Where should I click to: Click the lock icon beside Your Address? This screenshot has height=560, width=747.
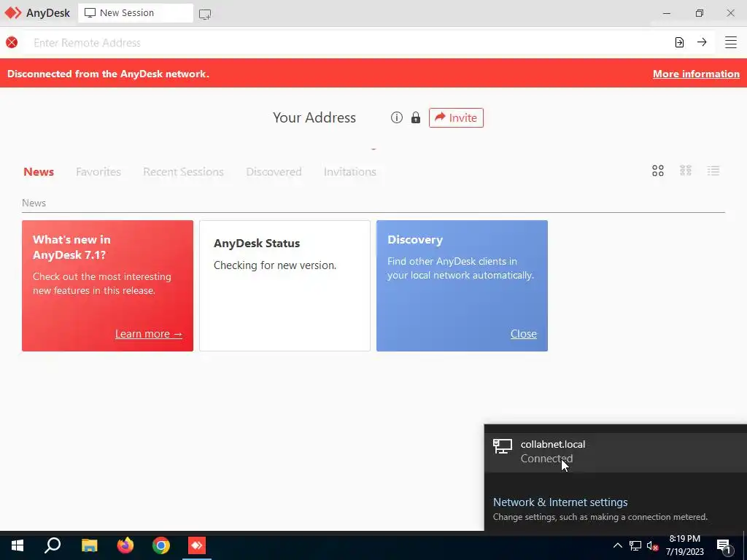416,117
